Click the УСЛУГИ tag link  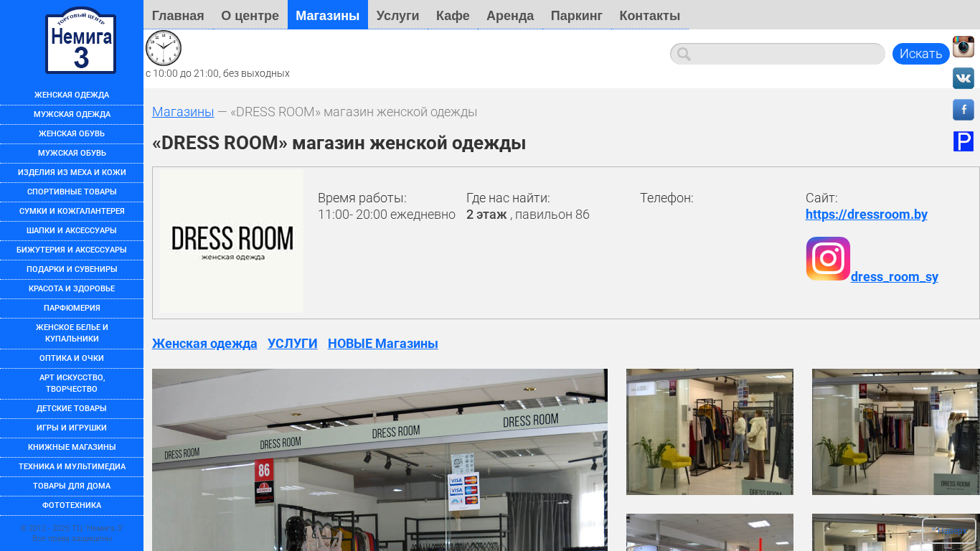coord(293,344)
